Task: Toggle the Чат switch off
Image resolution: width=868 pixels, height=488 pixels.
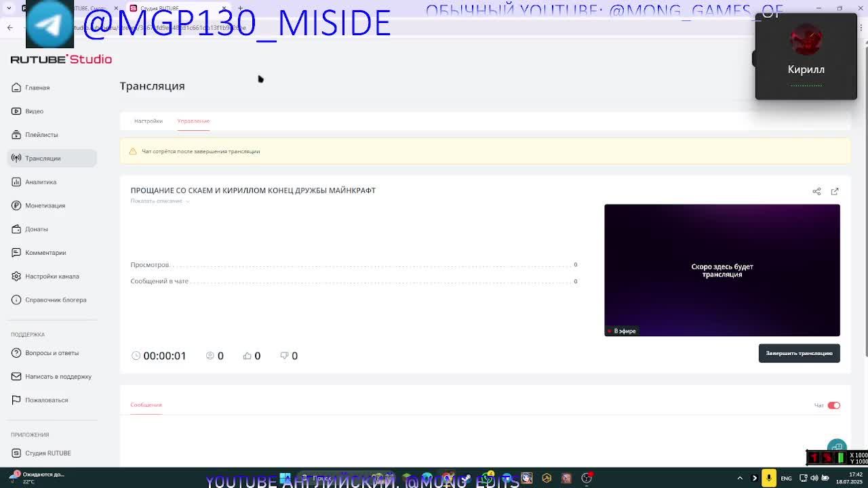Action: 833,405
